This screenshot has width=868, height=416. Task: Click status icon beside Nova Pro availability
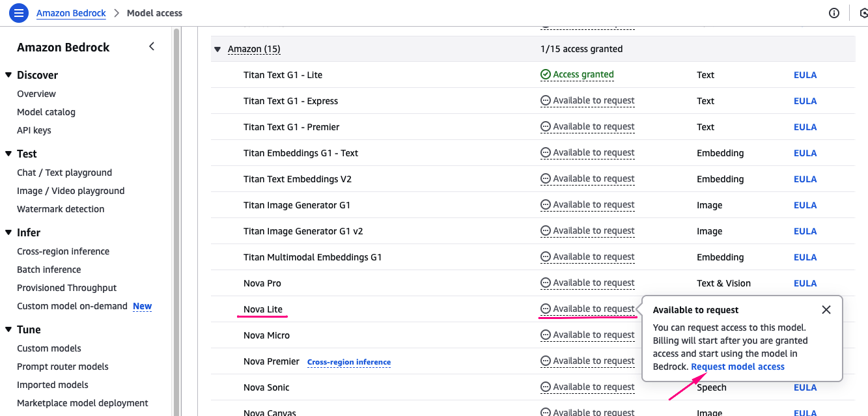point(546,283)
